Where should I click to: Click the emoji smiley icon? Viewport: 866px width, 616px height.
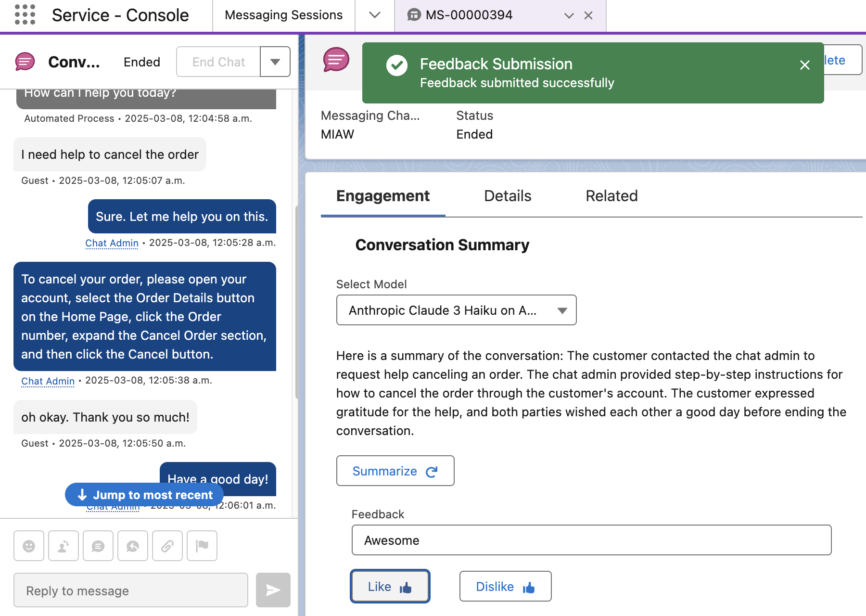click(x=29, y=546)
